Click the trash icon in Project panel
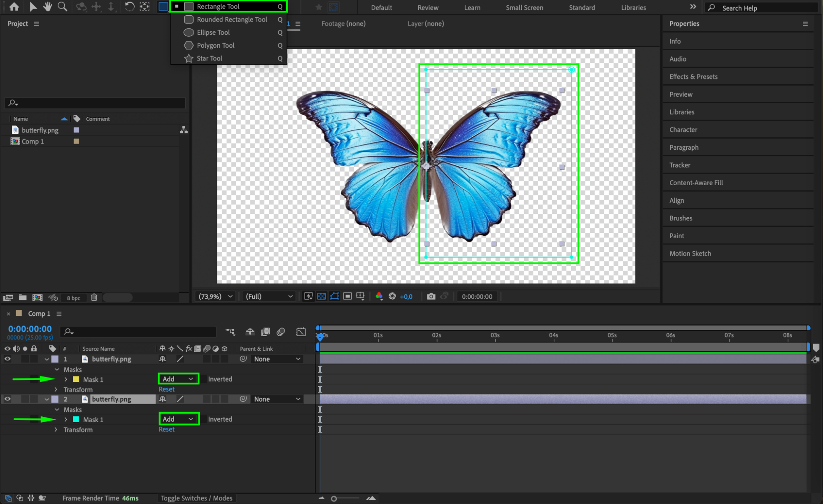The width and height of the screenshot is (823, 504). (x=94, y=297)
